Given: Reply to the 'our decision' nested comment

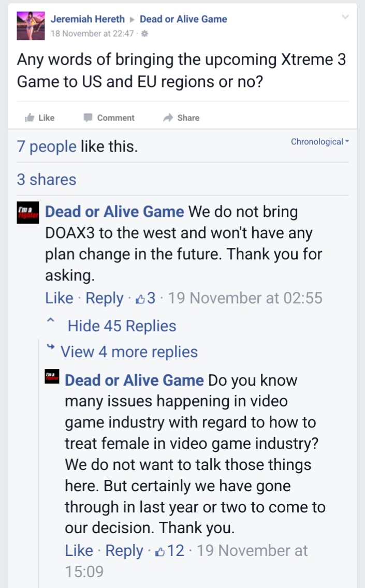Looking at the screenshot, I should [124, 551].
